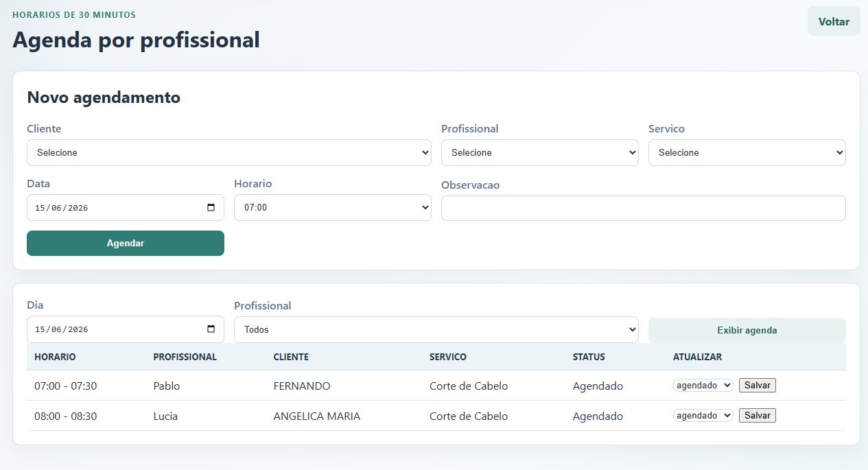Screen dimensions: 868x470
Task: Click the ANGELICA MARIA client cell
Action: coord(317,416)
